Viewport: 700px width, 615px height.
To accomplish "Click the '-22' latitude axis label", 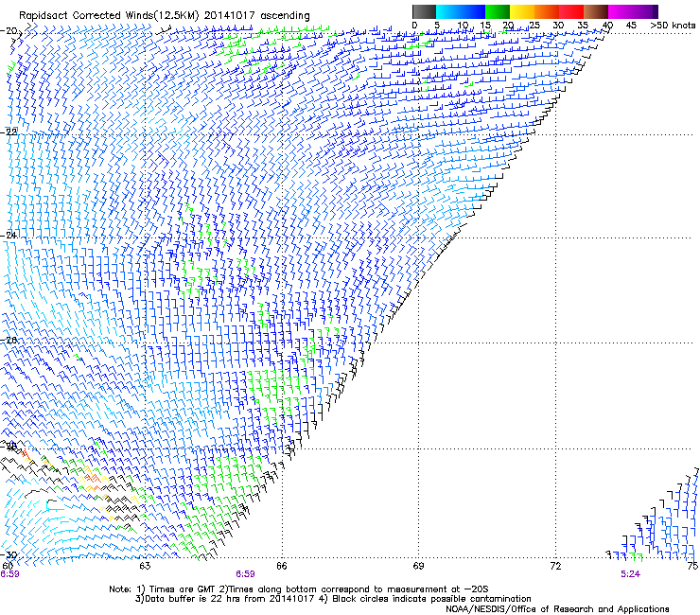I will coord(9,132).
